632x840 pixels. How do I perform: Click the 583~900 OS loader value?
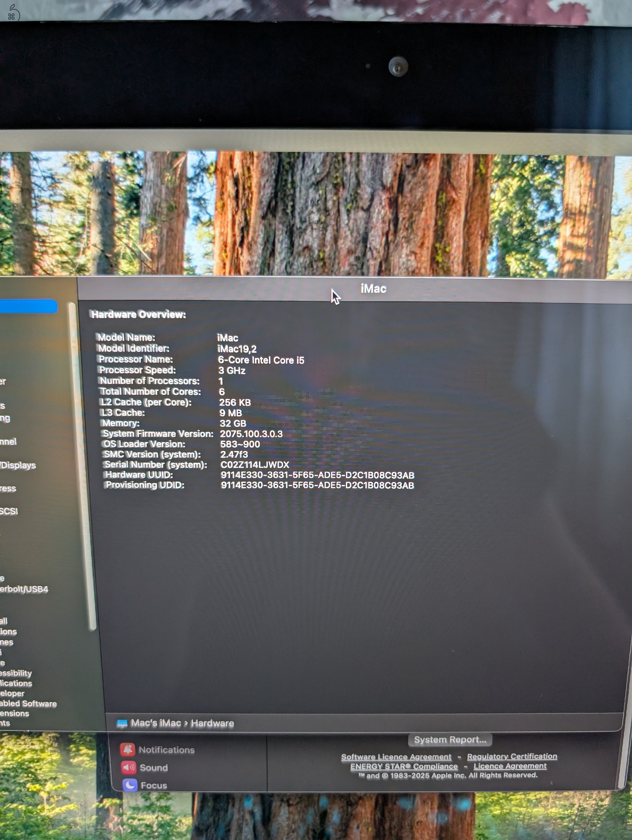[x=240, y=444]
